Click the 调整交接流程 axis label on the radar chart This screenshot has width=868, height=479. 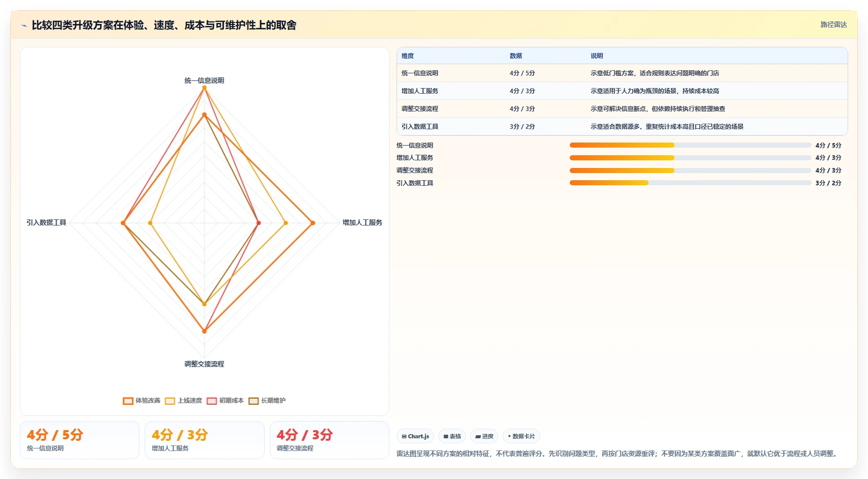pyautogui.click(x=204, y=364)
